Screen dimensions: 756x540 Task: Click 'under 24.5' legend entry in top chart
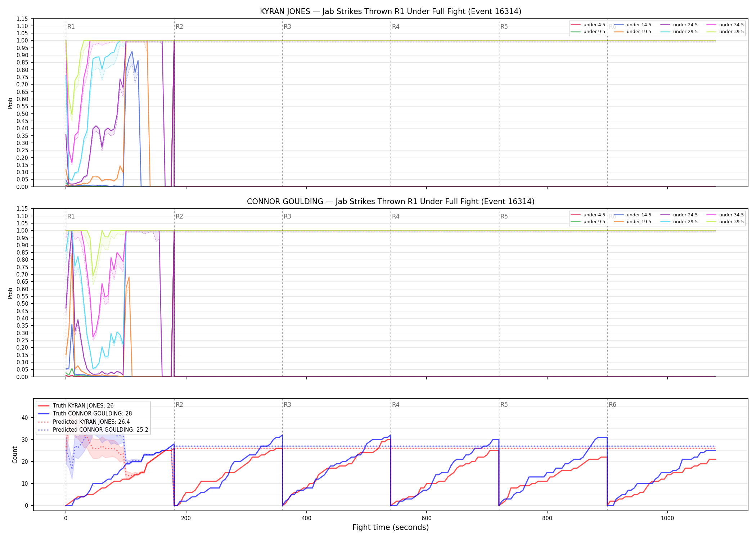click(x=679, y=25)
